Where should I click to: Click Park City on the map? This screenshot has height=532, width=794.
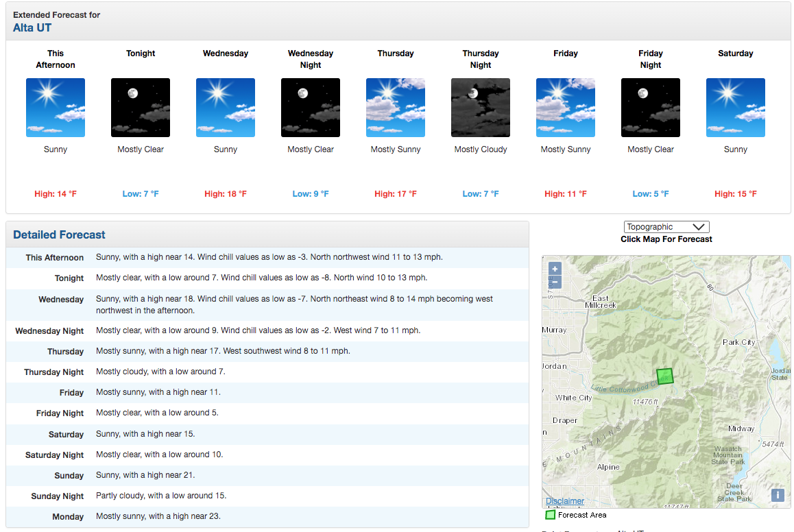[739, 342]
